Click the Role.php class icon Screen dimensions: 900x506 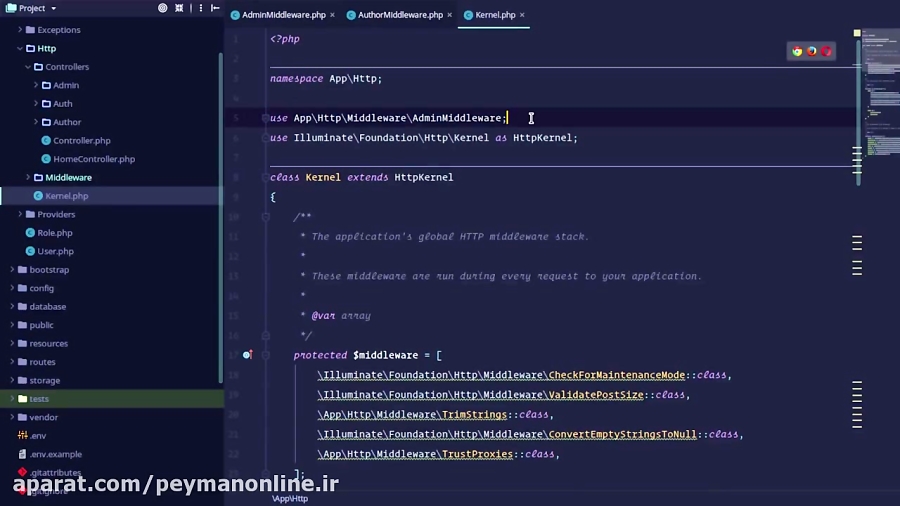click(30, 233)
